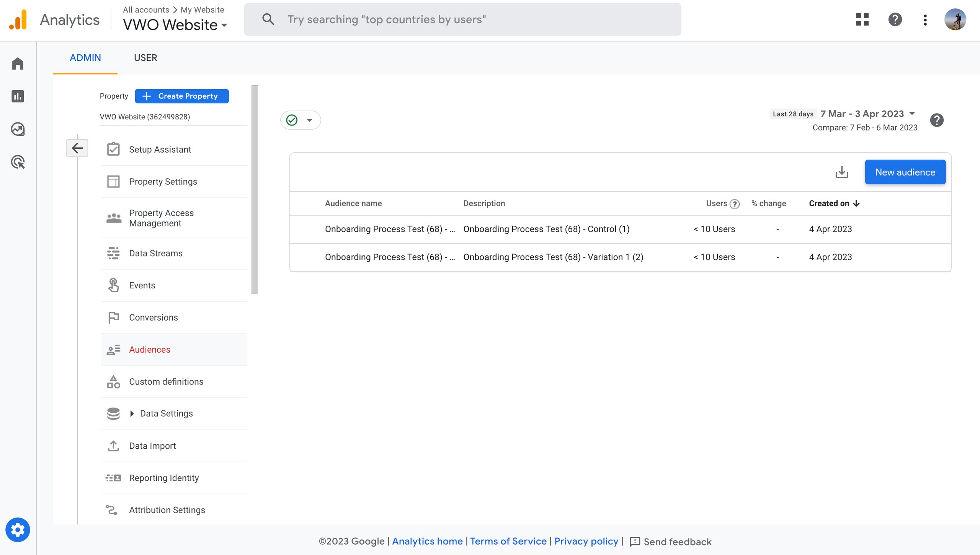Click the Create Property button
Screen dimensions: 980x555
tap(181, 96)
